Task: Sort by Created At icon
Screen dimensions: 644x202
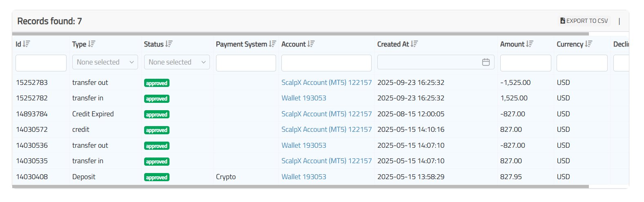Action: (414, 44)
